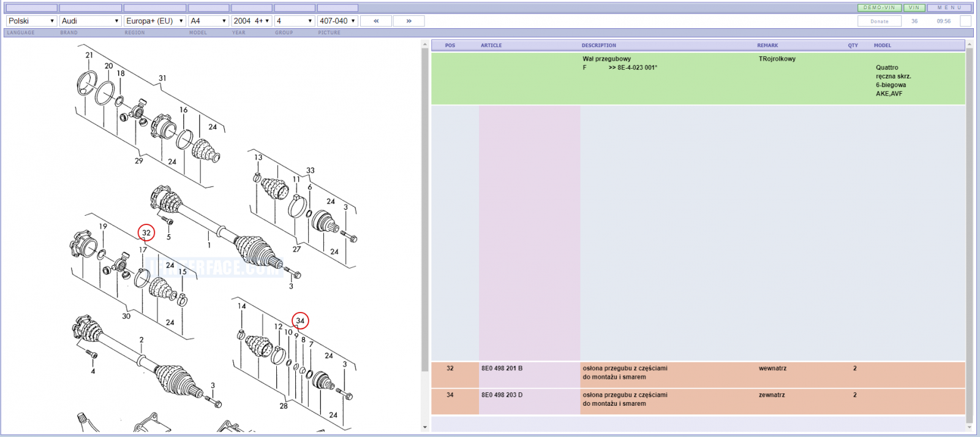The width and height of the screenshot is (980, 437).
Task: Open the MENU item at top right
Action: (949, 8)
